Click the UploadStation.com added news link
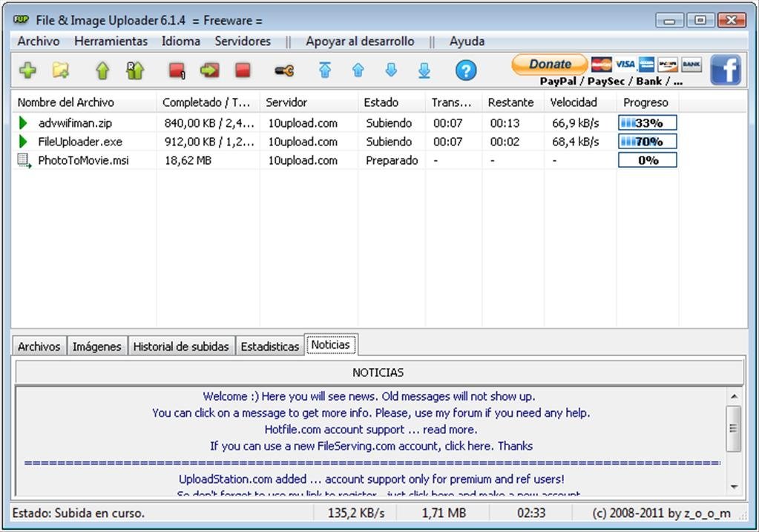 tap(371, 479)
